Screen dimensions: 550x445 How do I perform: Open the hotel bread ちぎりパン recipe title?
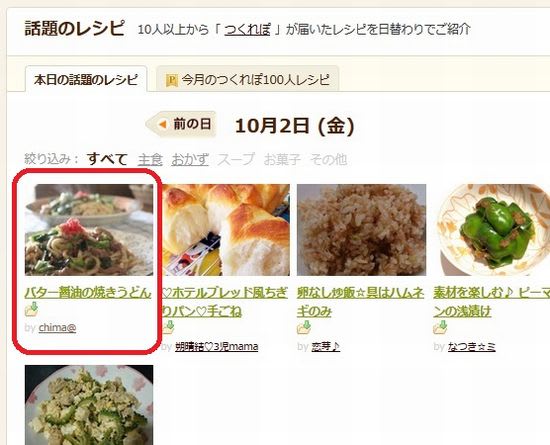tap(225, 302)
